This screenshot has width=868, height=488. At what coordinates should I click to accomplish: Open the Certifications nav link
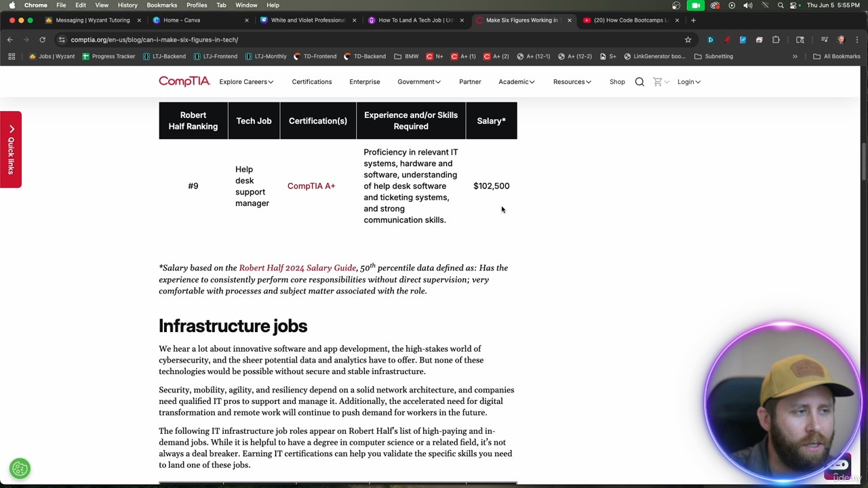point(312,82)
